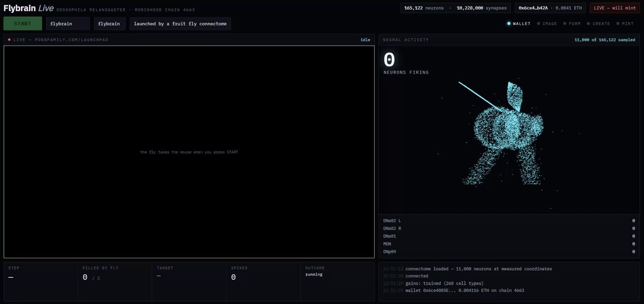Select the DNp09 neuron row

point(509,251)
